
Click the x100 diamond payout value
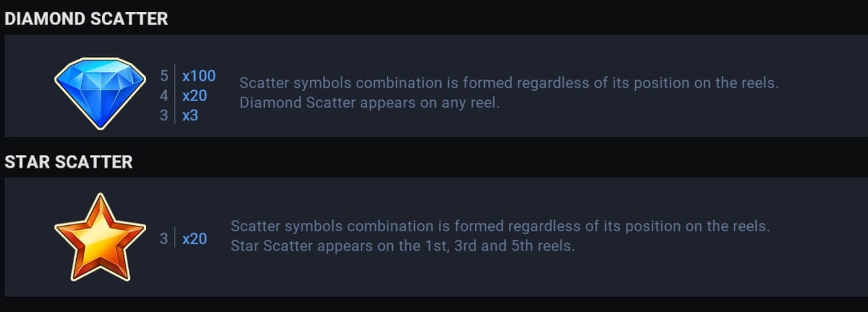click(x=199, y=76)
